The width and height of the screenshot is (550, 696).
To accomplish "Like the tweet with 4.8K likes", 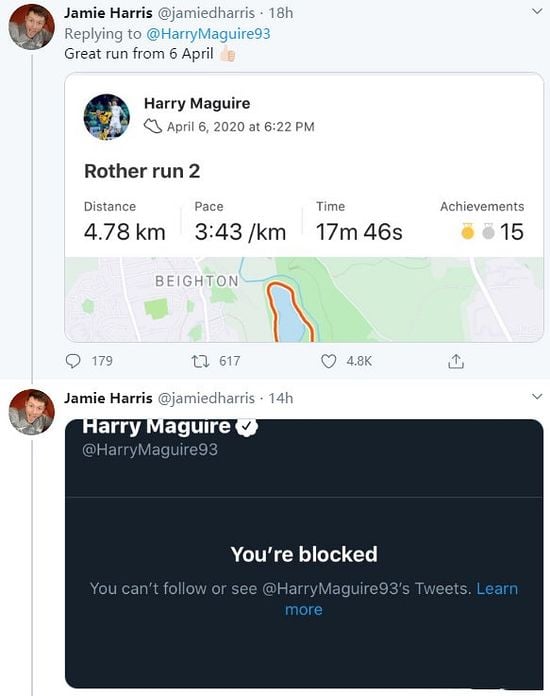I will click(328, 361).
